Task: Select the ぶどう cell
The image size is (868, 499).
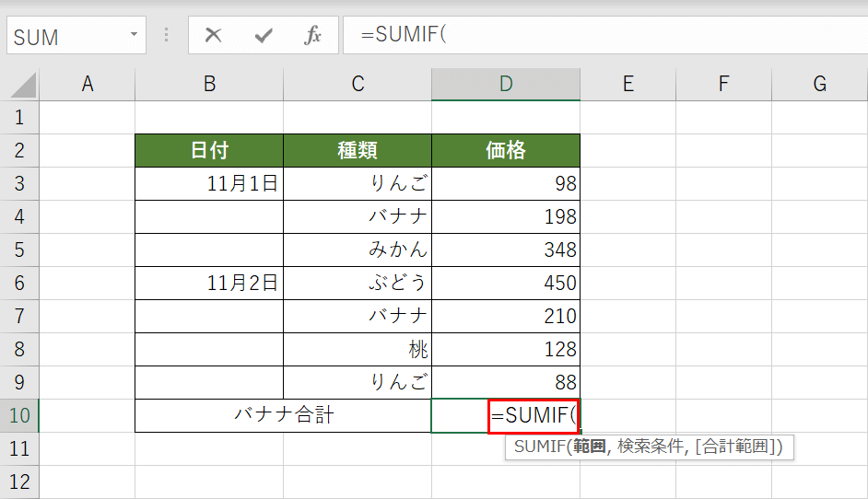Action: coord(358,284)
